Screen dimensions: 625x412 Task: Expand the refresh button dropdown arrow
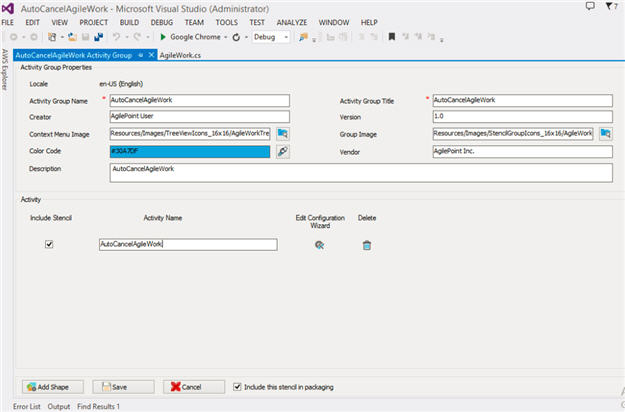pyautogui.click(x=246, y=37)
